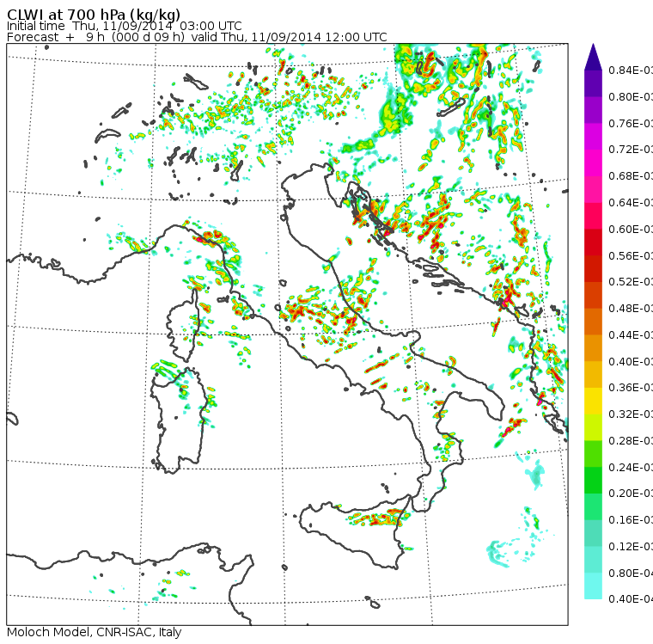Select the green swatch between 0.16 and 0.20
Screen dimensions: 653x644
[593, 506]
